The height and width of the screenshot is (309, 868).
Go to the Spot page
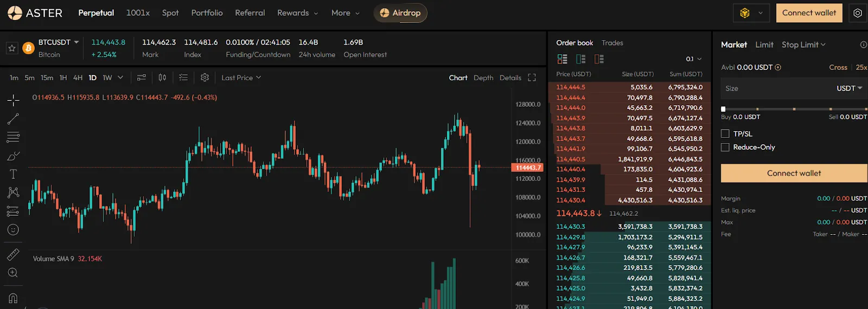(170, 13)
